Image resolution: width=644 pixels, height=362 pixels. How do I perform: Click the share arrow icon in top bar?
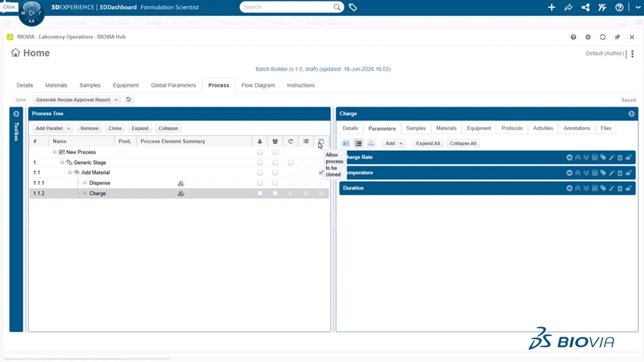click(568, 7)
